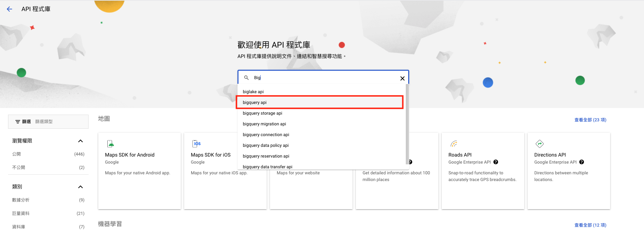The image size is (644, 233).
Task: Click the Maps SDK for Android icon
Action: [111, 144]
